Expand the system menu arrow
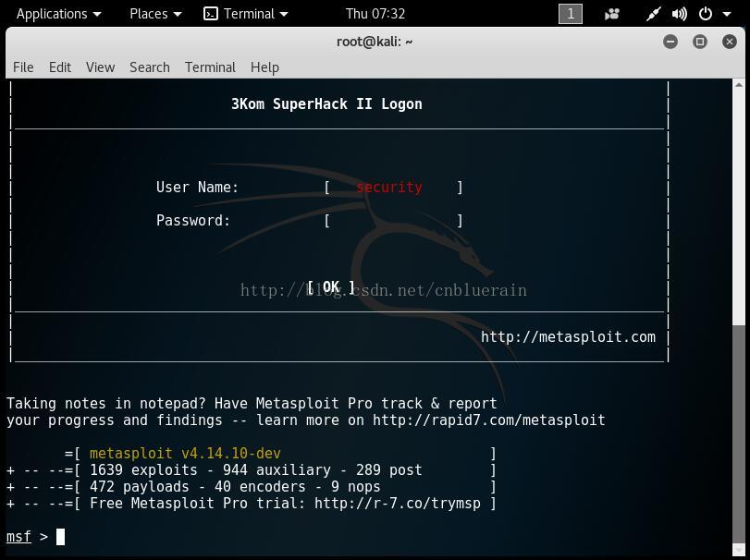750x560 pixels. (727, 15)
